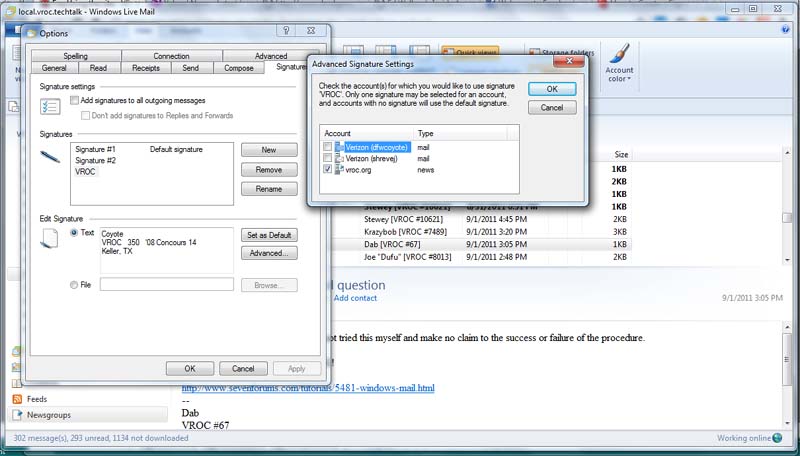Close the Advanced Signature Settings dialog
Image resolution: width=800 pixels, height=456 pixels.
[569, 61]
